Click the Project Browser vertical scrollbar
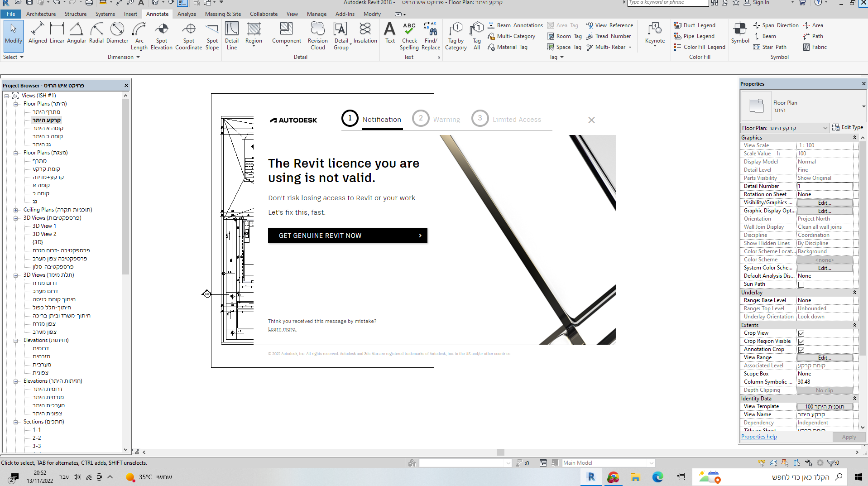This screenshot has width=868, height=486. pyautogui.click(x=125, y=186)
